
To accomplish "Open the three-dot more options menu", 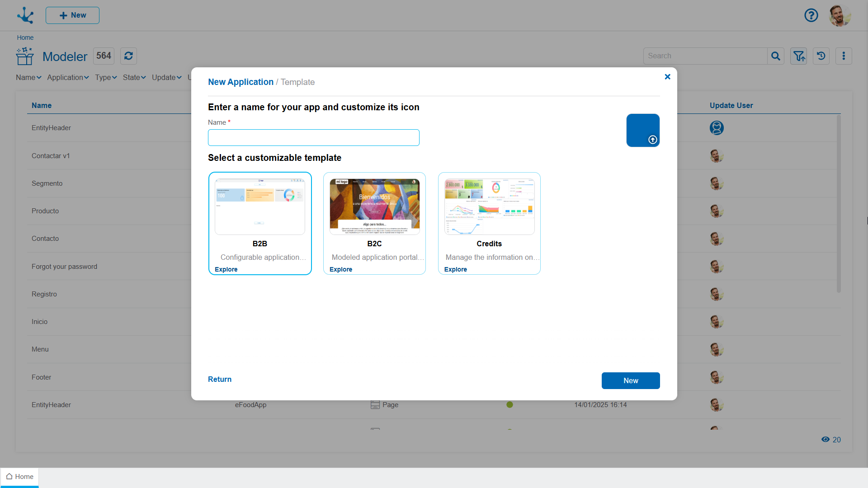I will [x=844, y=56].
